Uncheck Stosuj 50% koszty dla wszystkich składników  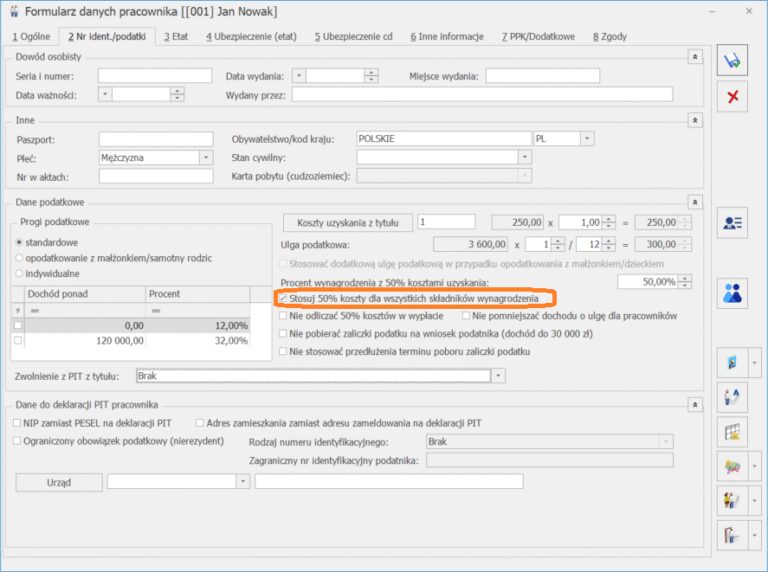pyautogui.click(x=283, y=298)
